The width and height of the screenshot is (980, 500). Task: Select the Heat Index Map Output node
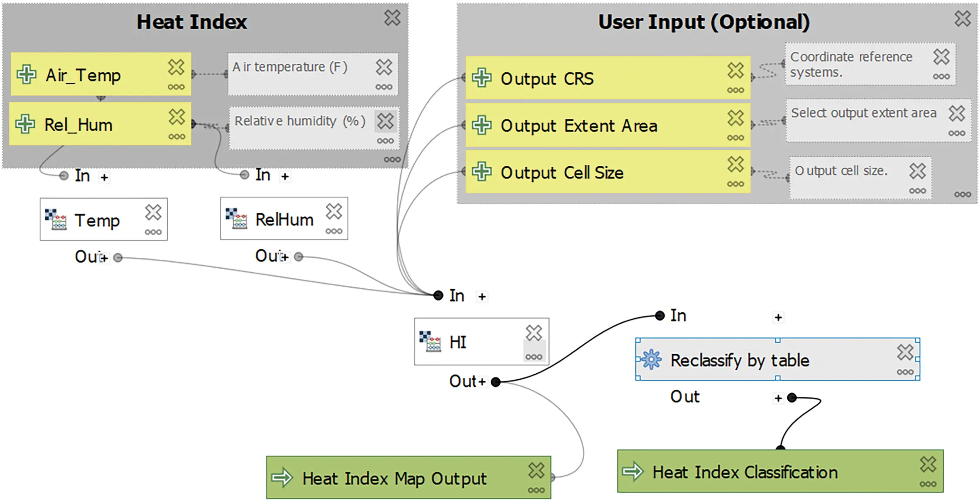point(409,477)
